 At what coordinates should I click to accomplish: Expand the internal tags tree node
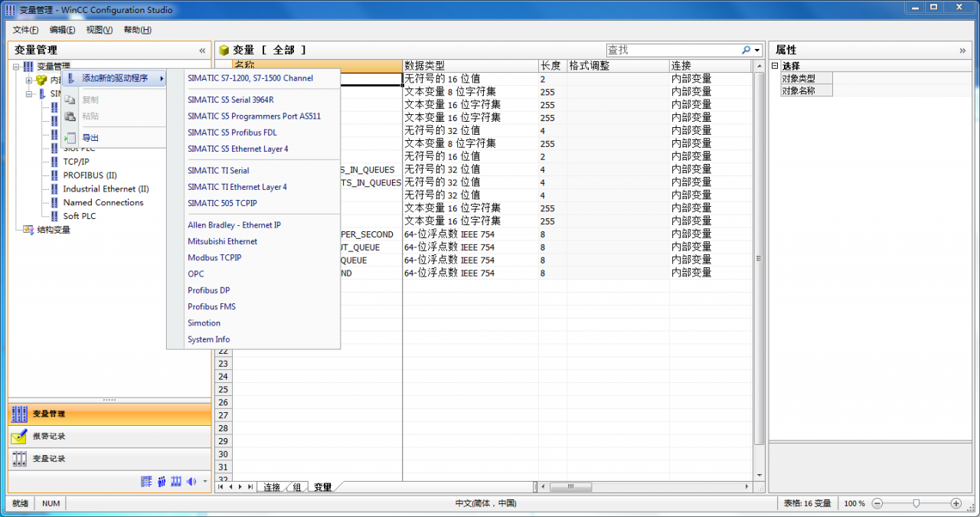point(29,80)
